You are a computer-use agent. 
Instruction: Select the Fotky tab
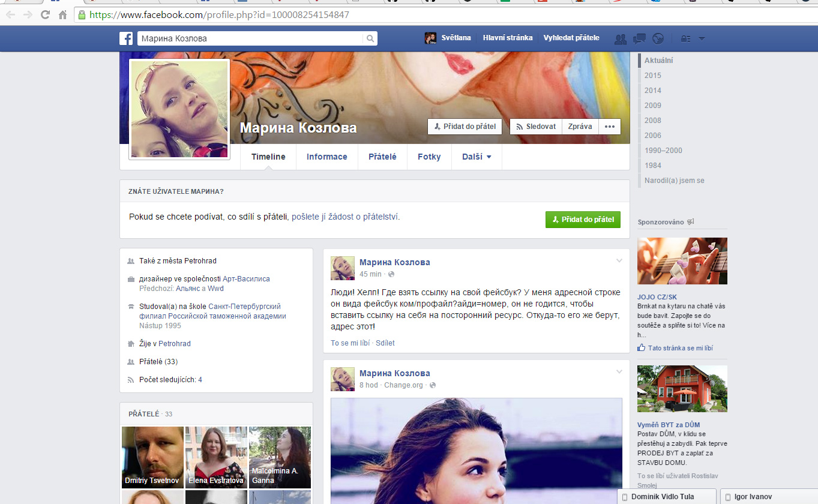pyautogui.click(x=429, y=157)
